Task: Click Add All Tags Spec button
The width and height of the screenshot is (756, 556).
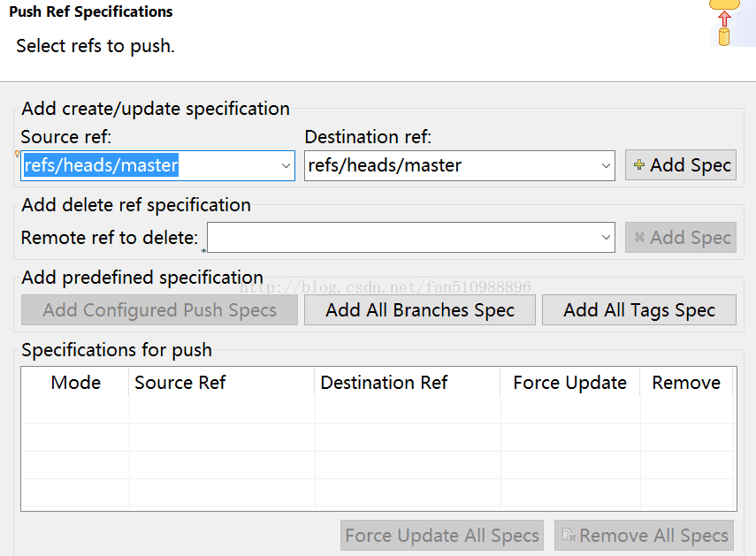Action: (638, 309)
